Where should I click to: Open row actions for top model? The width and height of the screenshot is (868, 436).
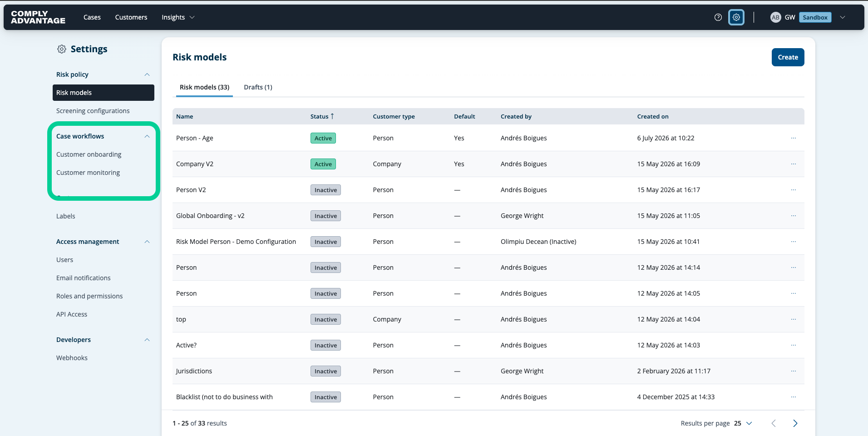[x=793, y=319]
